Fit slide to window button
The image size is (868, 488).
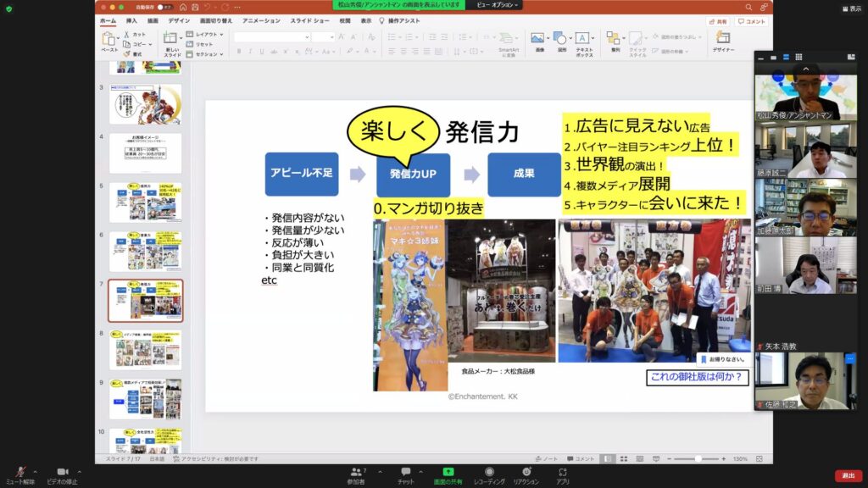coord(759,458)
